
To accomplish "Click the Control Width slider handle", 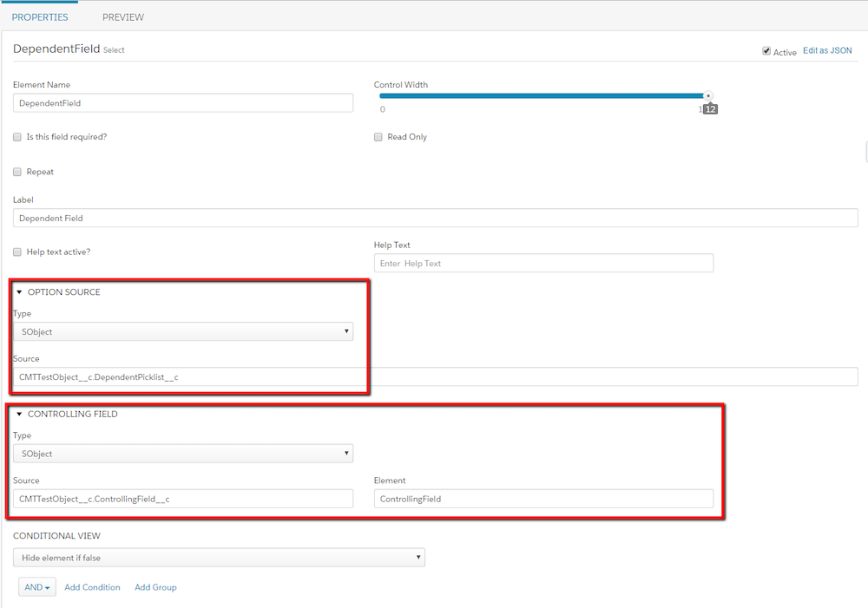I will point(707,95).
